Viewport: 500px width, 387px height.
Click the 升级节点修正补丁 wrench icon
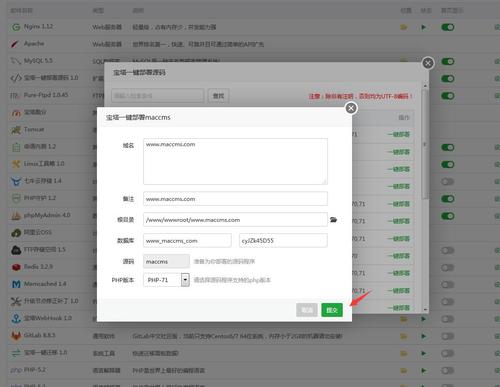pos(16,302)
